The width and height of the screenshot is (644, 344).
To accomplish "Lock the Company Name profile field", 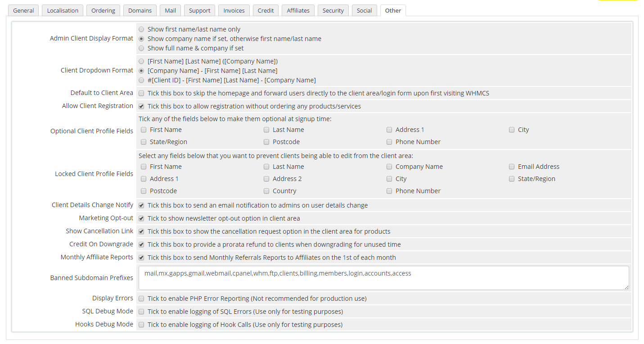I will point(389,167).
